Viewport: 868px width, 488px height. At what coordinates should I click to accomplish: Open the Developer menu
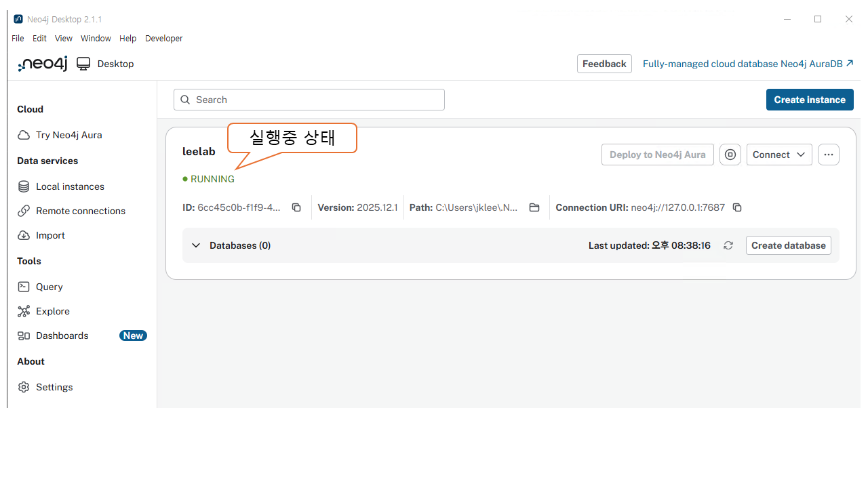[x=163, y=39]
